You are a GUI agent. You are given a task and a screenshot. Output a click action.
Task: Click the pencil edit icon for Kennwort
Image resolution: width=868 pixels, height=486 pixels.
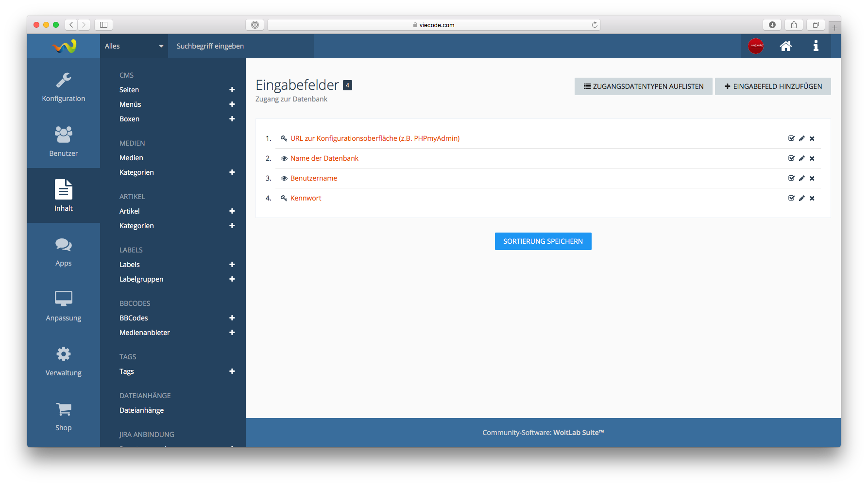(801, 198)
